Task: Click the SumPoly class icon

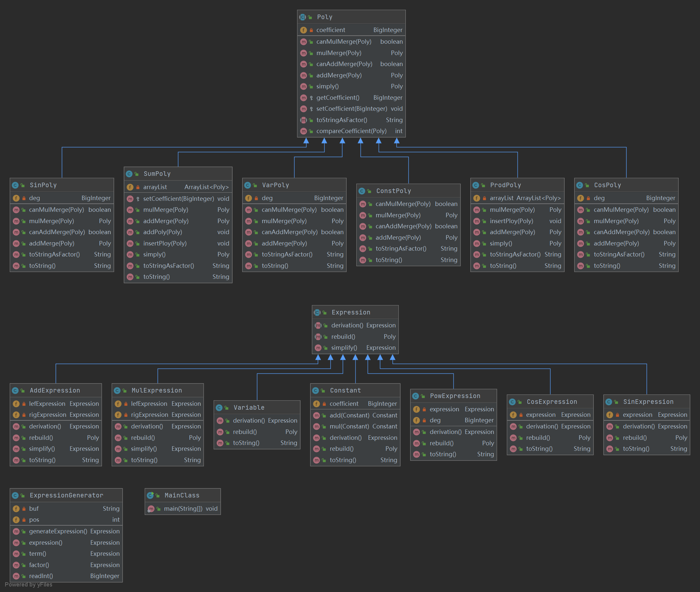Action: (x=129, y=174)
